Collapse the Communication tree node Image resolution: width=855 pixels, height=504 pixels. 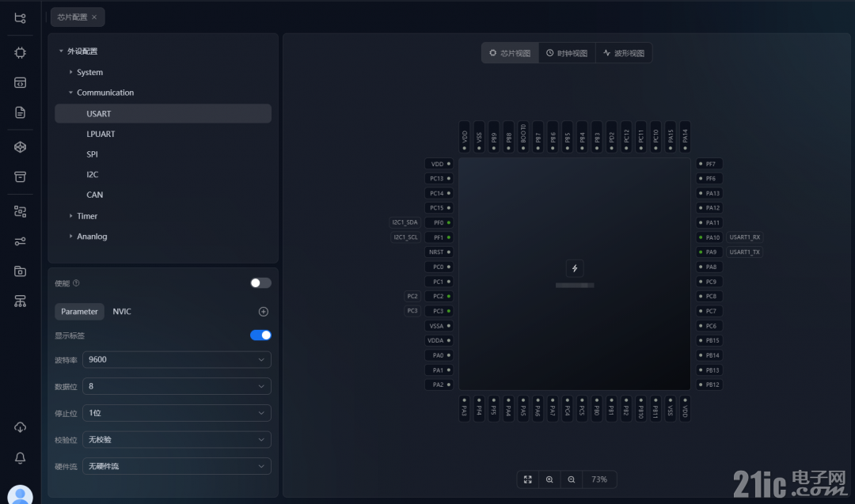click(71, 93)
